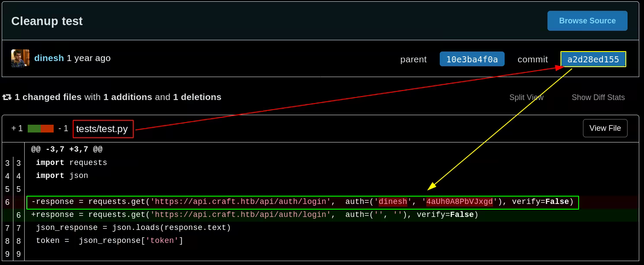
Task: Click the changed files diff icon
Action: (7, 97)
